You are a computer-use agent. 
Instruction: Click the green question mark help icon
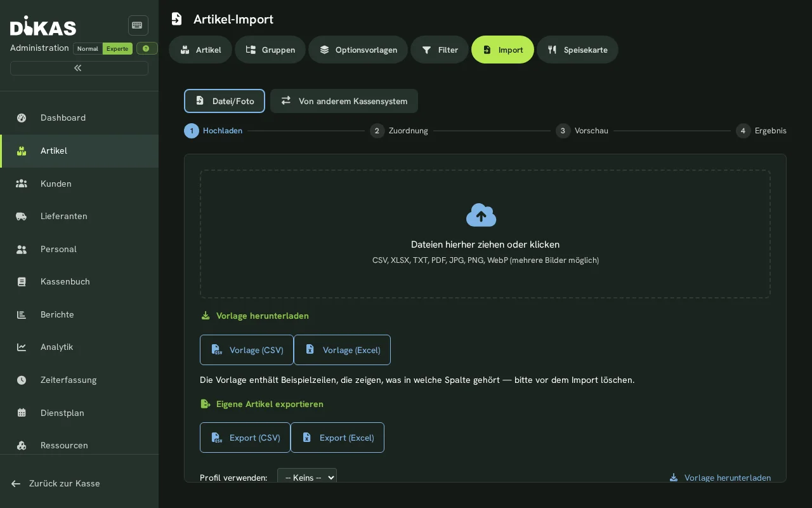click(147, 48)
